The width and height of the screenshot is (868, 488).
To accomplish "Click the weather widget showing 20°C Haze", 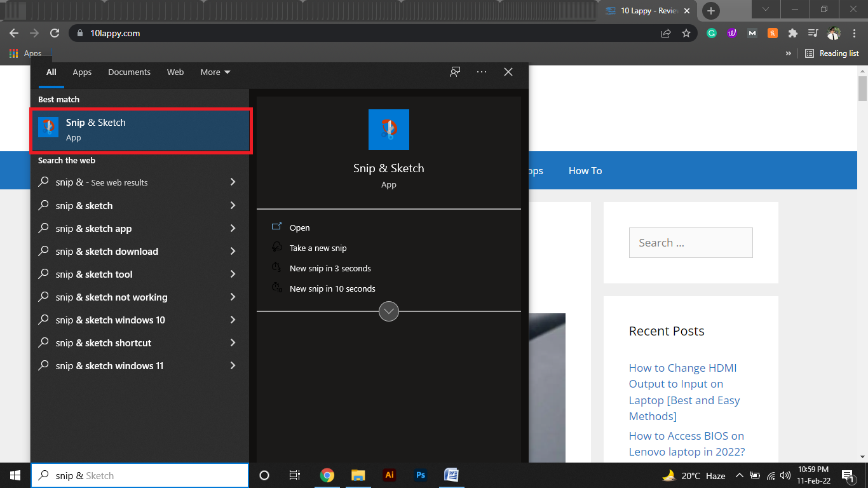I will (695, 475).
